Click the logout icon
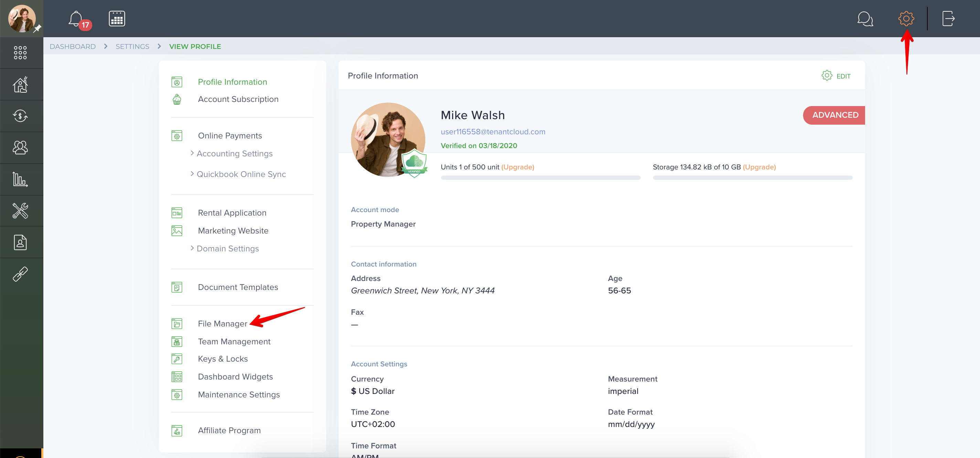This screenshot has height=458, width=980. (x=948, y=19)
